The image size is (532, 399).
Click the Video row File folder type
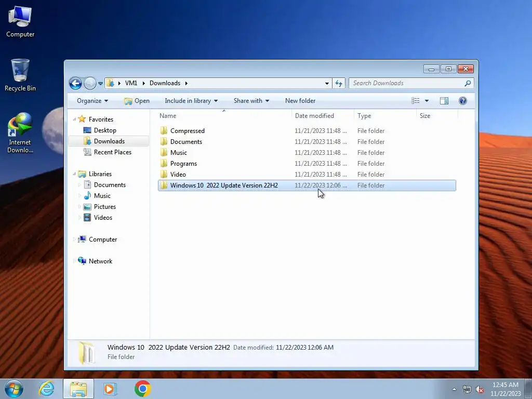click(371, 175)
